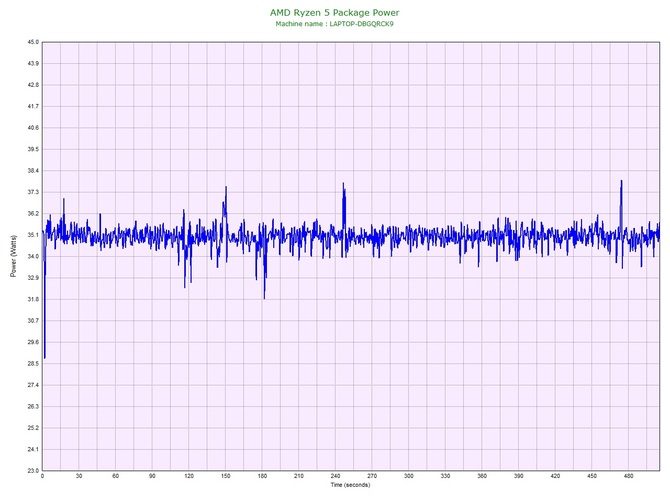Click the 23.0 value on the y-axis
670x502 pixels.
coord(33,470)
